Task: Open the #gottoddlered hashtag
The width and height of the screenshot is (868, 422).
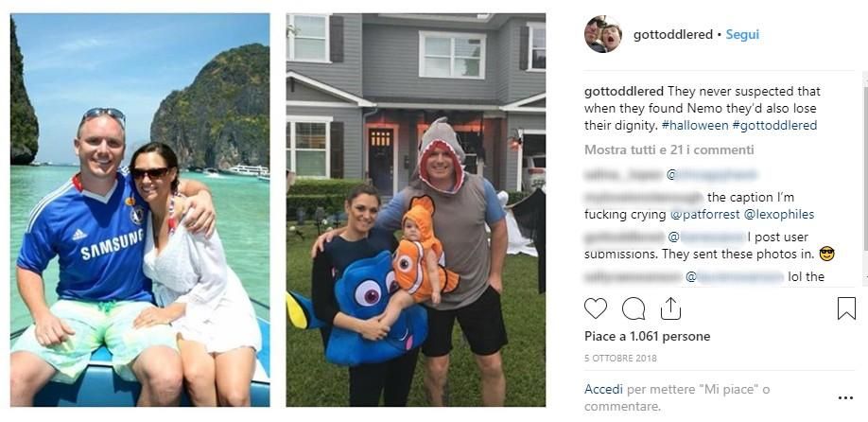Action: click(x=773, y=125)
